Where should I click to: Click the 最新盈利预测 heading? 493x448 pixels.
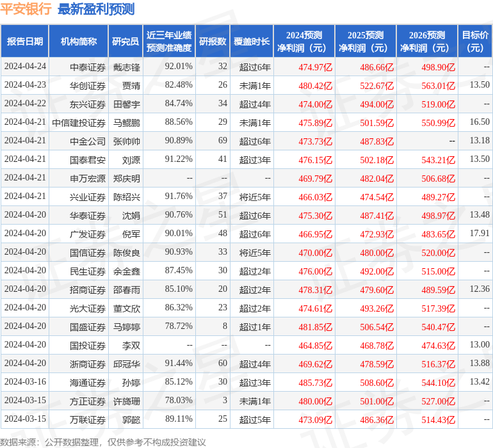pyautogui.click(x=96, y=9)
